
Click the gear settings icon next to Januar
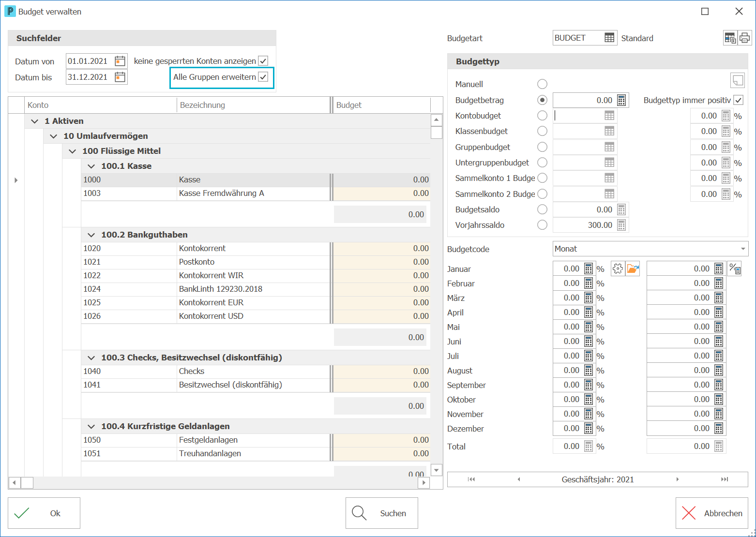click(618, 268)
